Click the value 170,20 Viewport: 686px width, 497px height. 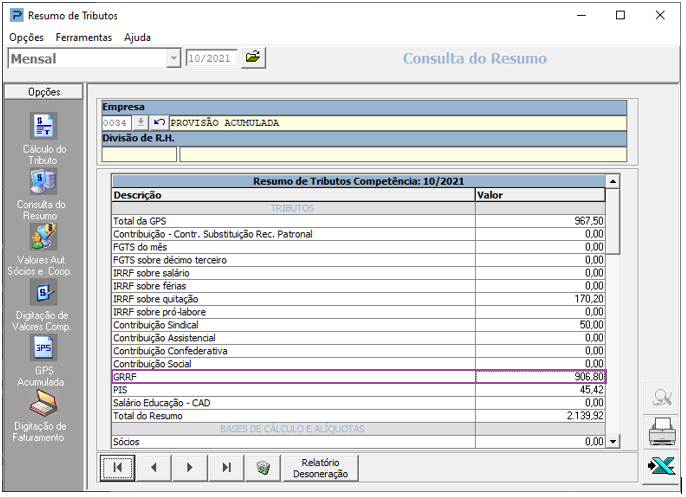(589, 299)
